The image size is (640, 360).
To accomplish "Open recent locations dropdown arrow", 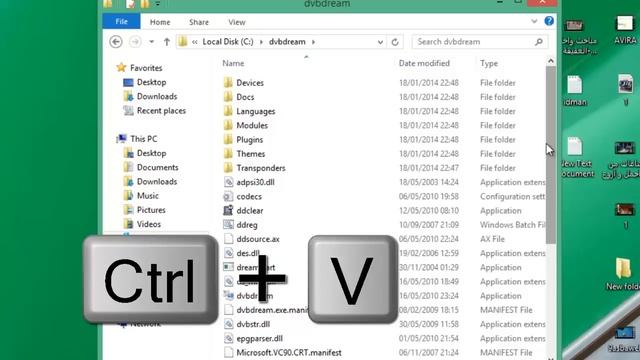I will click(x=151, y=42).
